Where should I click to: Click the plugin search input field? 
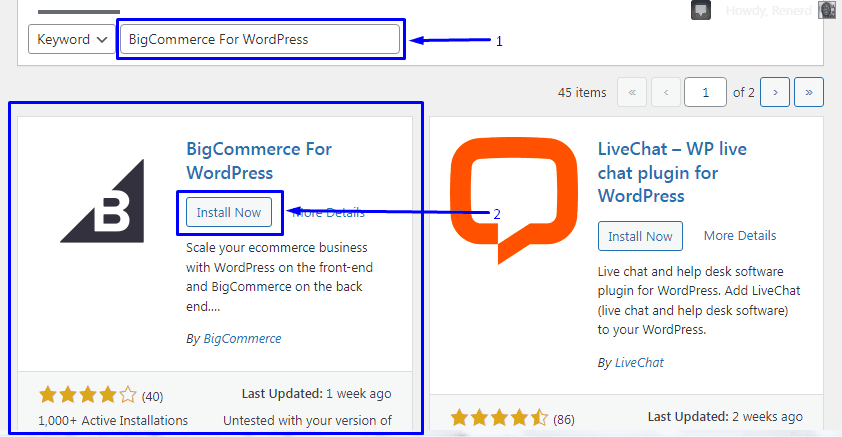coord(260,39)
